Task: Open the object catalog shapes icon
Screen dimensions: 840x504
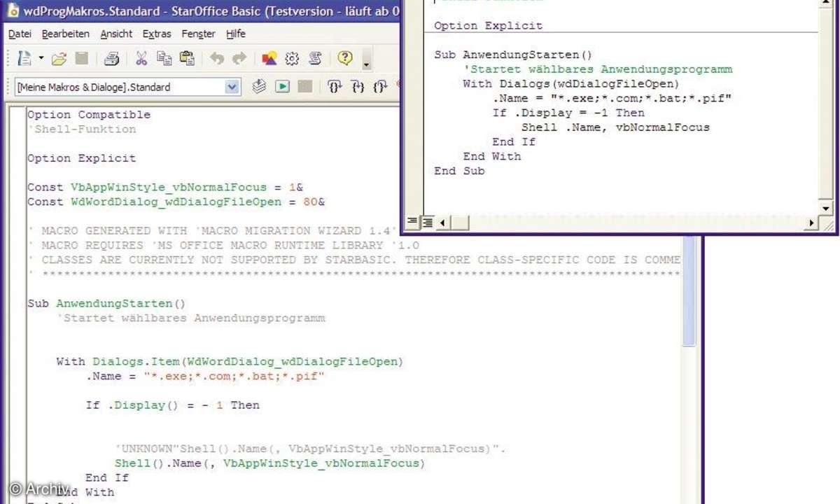Action: 269,59
